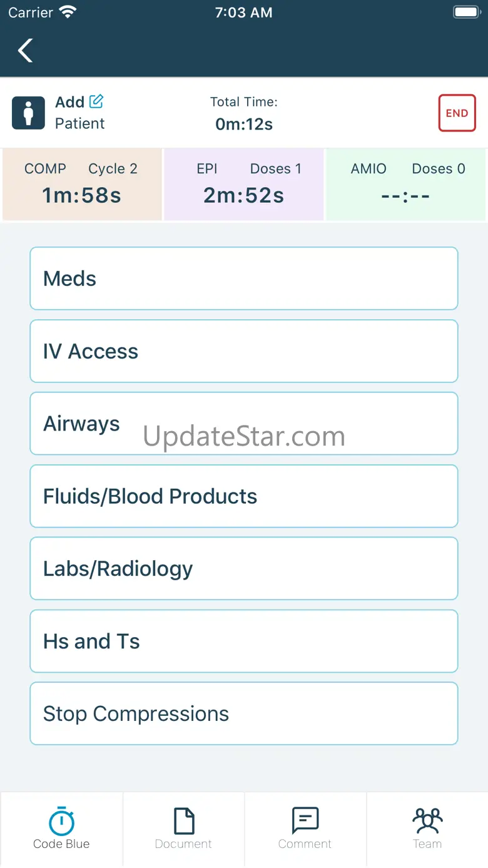The image size is (488, 868).
Task: Open the Comment speech bubble tab
Action: tap(305, 827)
